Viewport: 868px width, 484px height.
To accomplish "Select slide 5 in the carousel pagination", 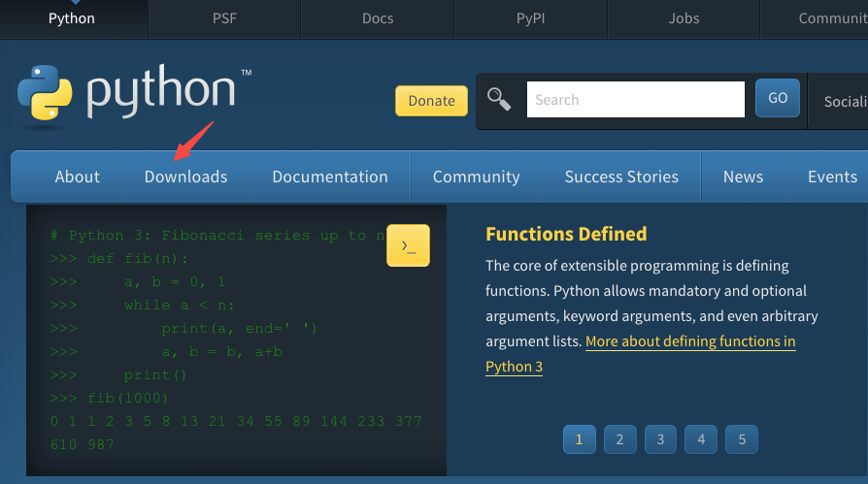I will (x=742, y=439).
